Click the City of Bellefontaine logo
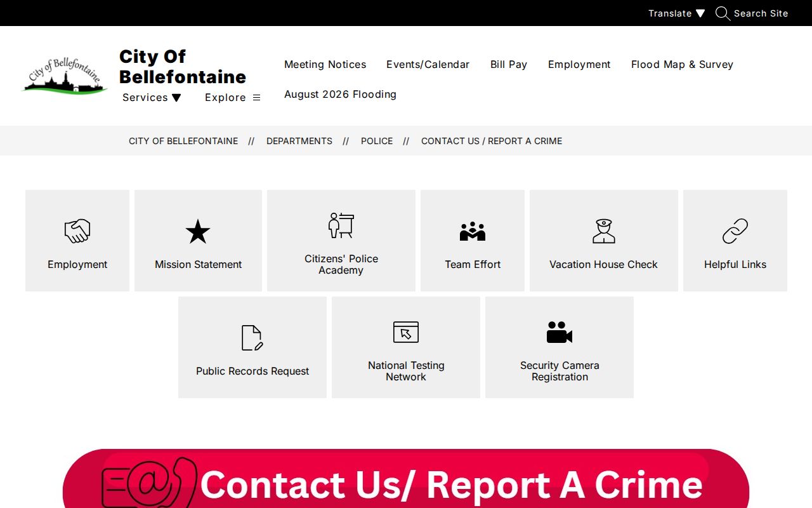The height and width of the screenshot is (508, 812). coord(64,76)
